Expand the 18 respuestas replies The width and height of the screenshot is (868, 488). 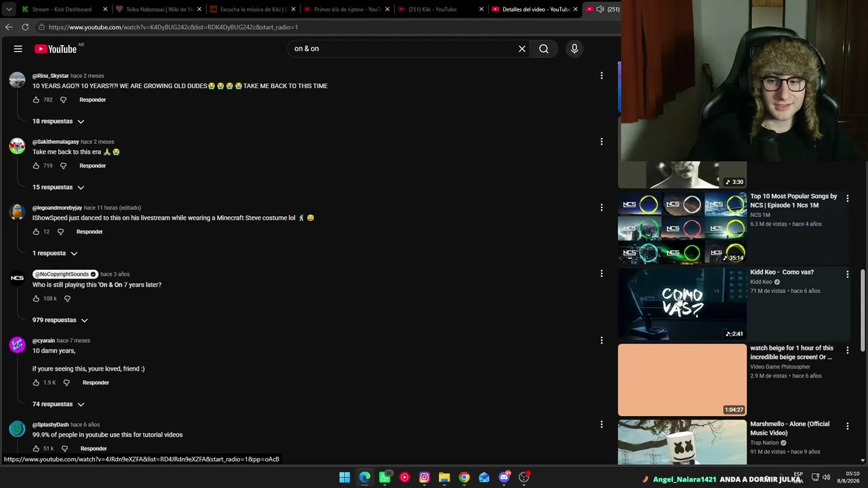click(58, 121)
